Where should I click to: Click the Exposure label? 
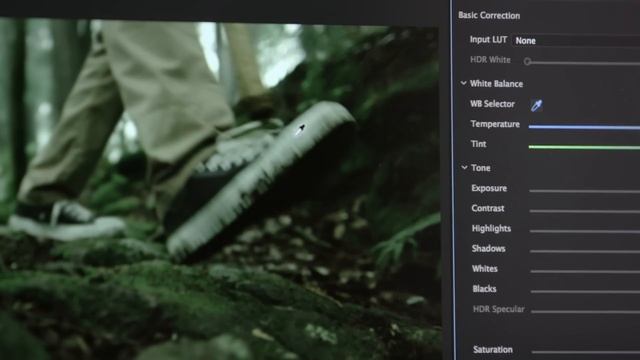pyautogui.click(x=489, y=188)
